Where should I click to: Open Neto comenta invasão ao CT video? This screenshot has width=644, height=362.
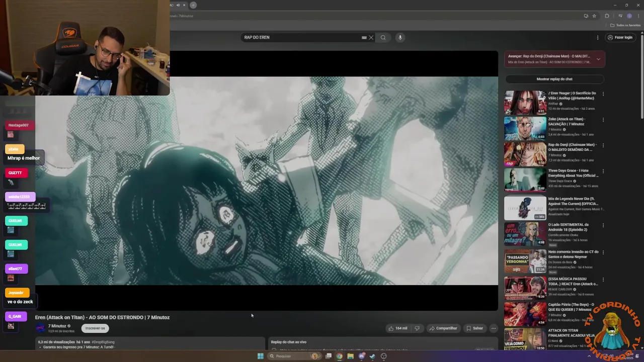point(525,261)
